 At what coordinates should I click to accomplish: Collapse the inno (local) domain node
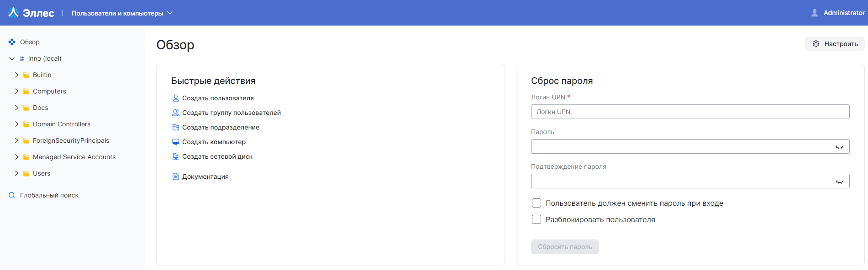[x=12, y=58]
